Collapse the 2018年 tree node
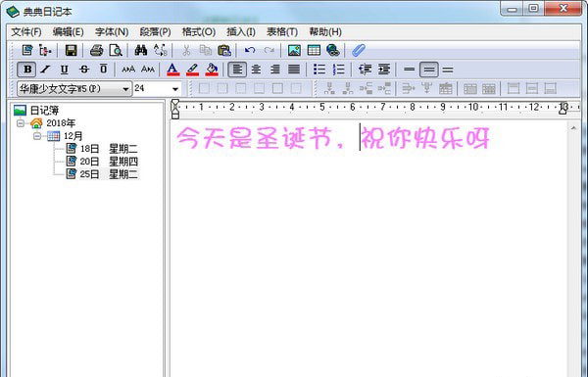The height and width of the screenshot is (377, 588). click(21, 123)
